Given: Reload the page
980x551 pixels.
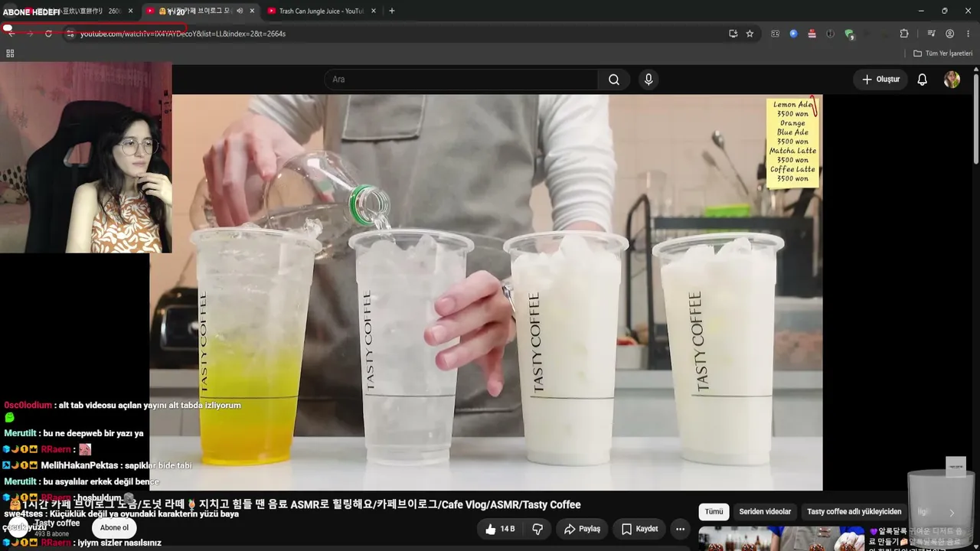Looking at the screenshot, I should click(x=48, y=34).
